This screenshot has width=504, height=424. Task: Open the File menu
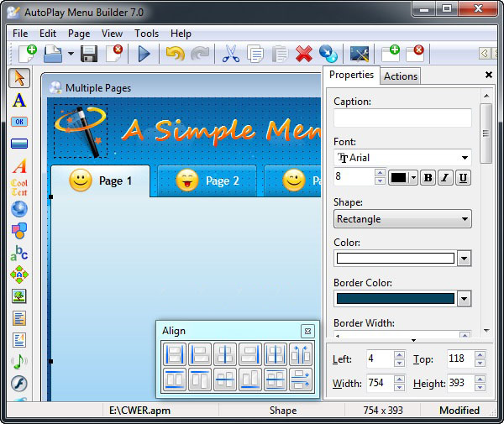tap(20, 34)
